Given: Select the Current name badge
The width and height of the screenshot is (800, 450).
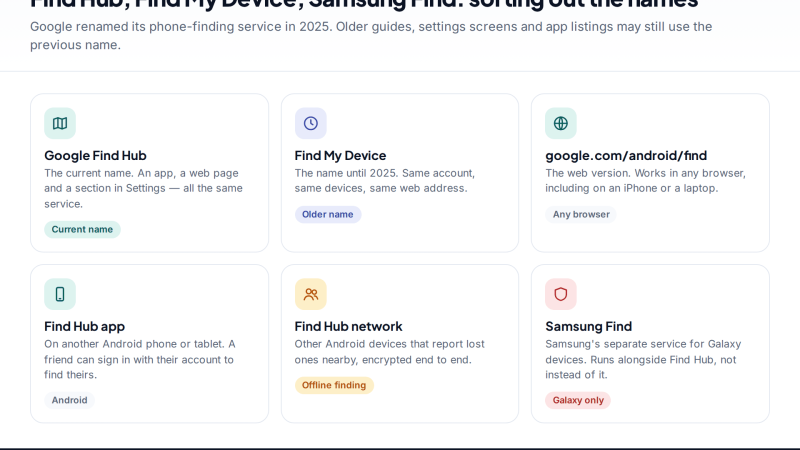Looking at the screenshot, I should pos(82,229).
